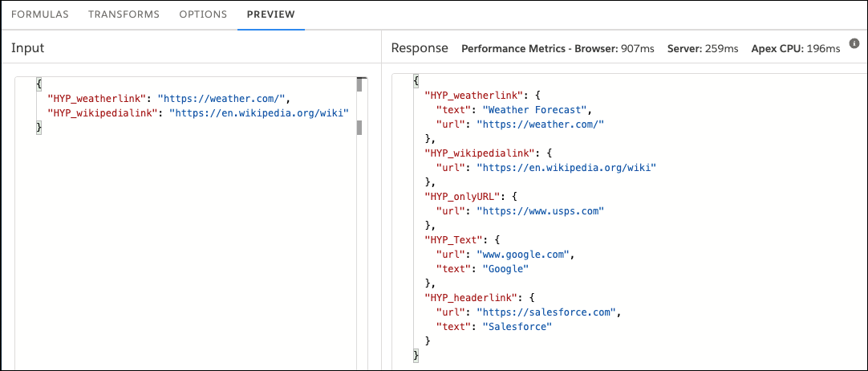Click the performance metrics info icon
This screenshot has height=371, width=868.
(x=854, y=43)
